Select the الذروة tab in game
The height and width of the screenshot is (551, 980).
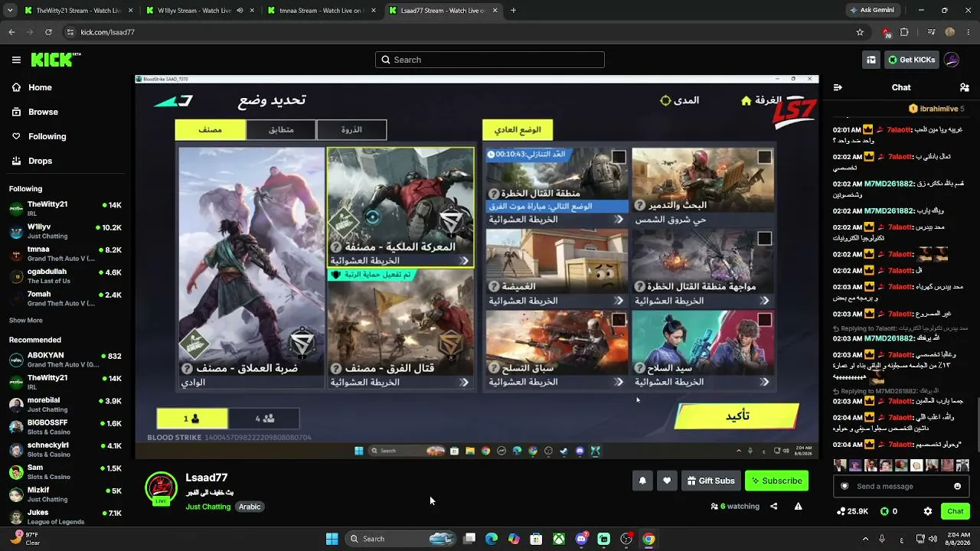click(351, 130)
